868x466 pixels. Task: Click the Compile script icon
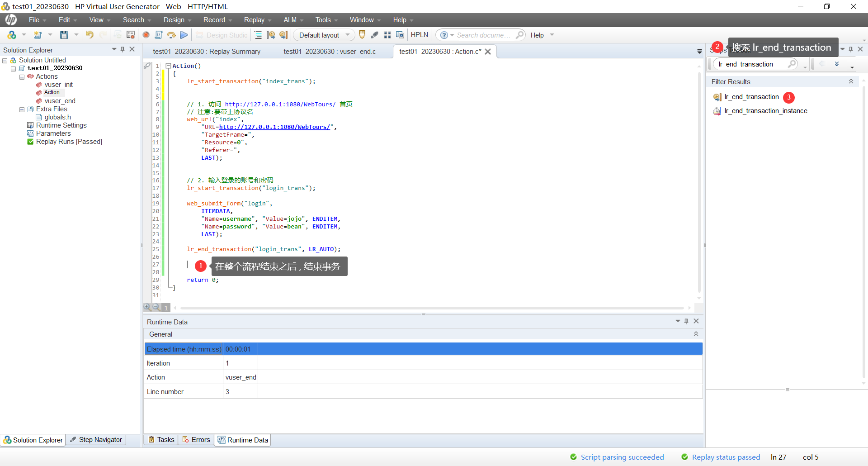pyautogui.click(x=159, y=35)
